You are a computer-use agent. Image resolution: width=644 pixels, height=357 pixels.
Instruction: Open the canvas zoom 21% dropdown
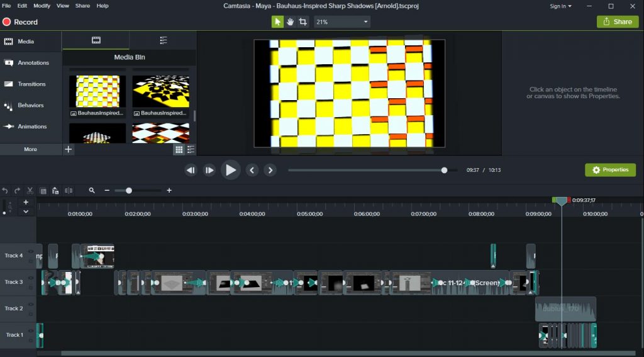[342, 21]
